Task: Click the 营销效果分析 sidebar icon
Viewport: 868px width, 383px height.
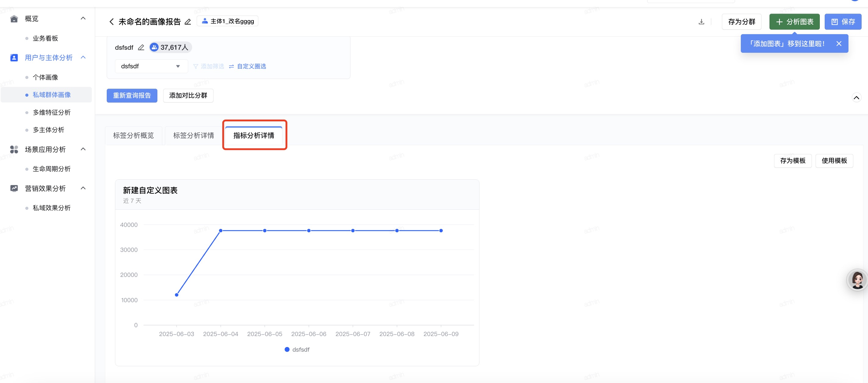Action: point(14,188)
